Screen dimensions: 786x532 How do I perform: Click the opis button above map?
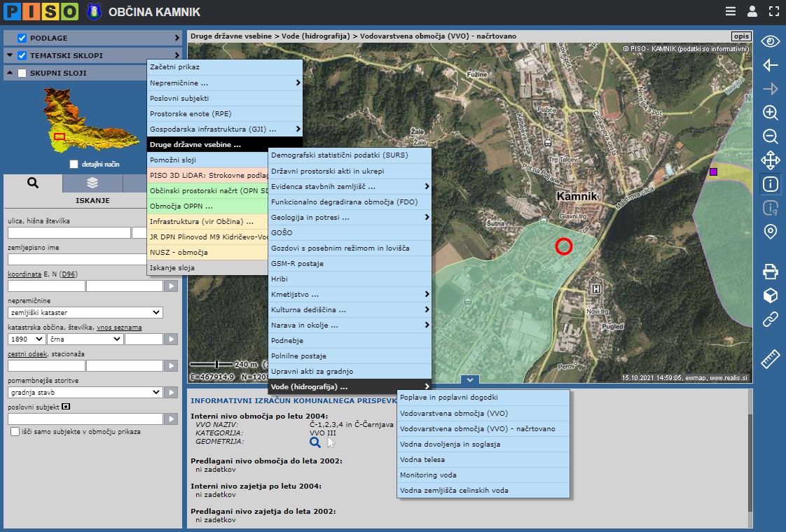[740, 36]
